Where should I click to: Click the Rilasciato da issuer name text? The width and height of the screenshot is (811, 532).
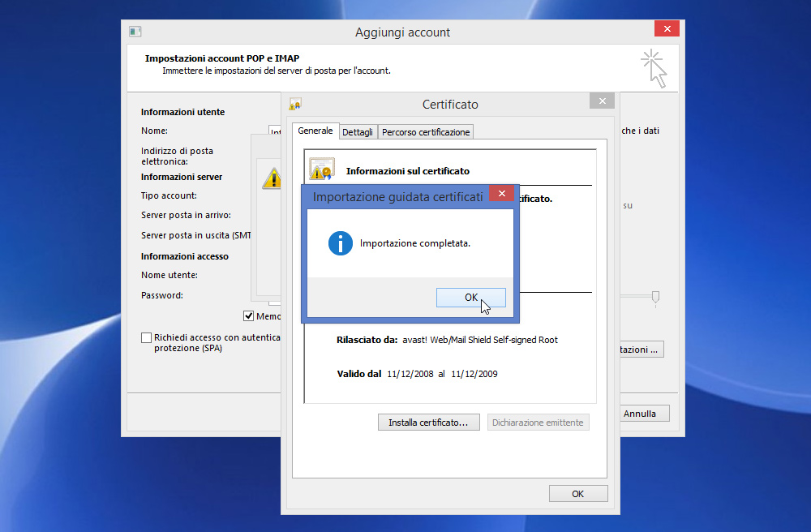pos(480,340)
